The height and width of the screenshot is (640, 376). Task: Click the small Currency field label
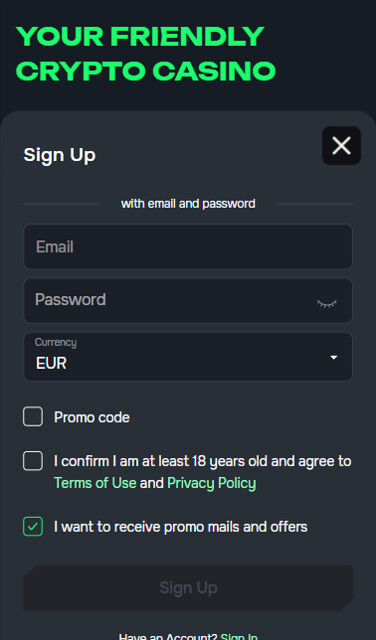56,342
